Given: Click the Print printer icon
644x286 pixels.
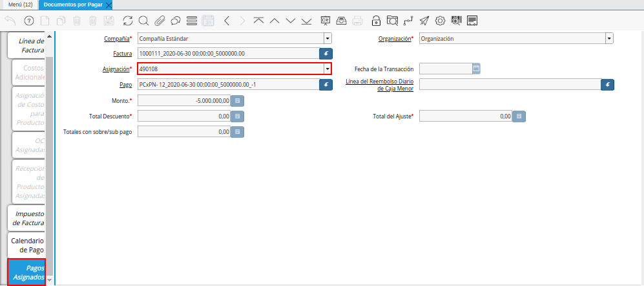Looking at the screenshot, I should pyautogui.click(x=357, y=21).
